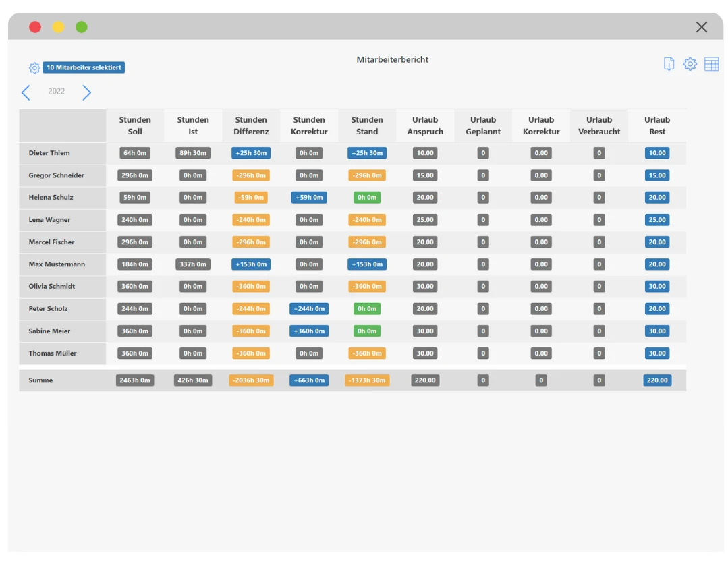Select employee row Dieter Thiem
Image resolution: width=728 pixels, height=568 pixels.
49,153
